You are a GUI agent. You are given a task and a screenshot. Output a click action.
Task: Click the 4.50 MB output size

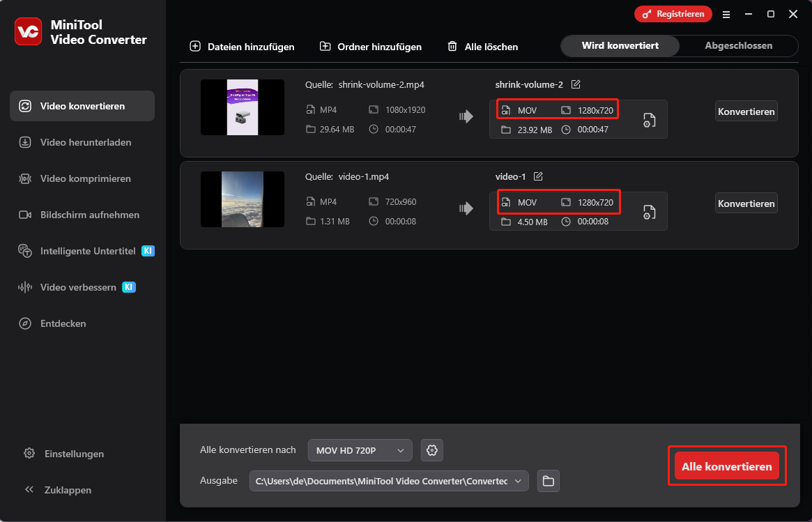click(x=533, y=222)
